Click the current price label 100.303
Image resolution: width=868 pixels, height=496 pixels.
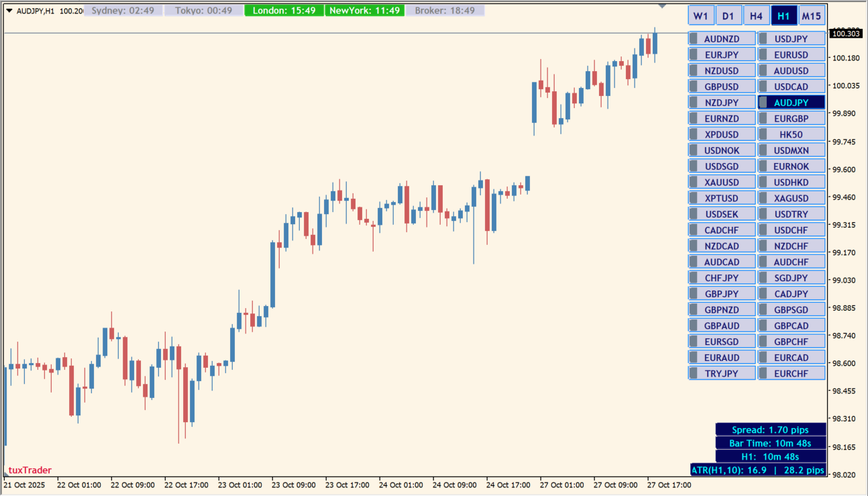(x=845, y=33)
